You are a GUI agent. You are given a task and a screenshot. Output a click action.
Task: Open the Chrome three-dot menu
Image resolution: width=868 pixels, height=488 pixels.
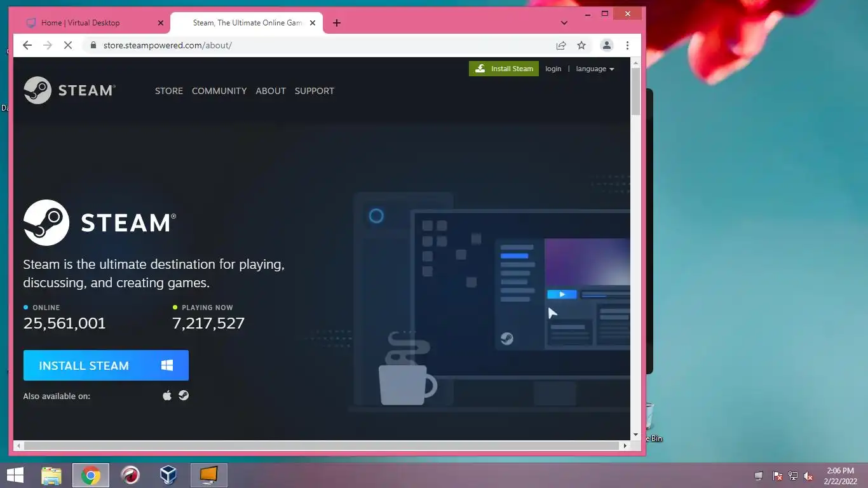[627, 45]
